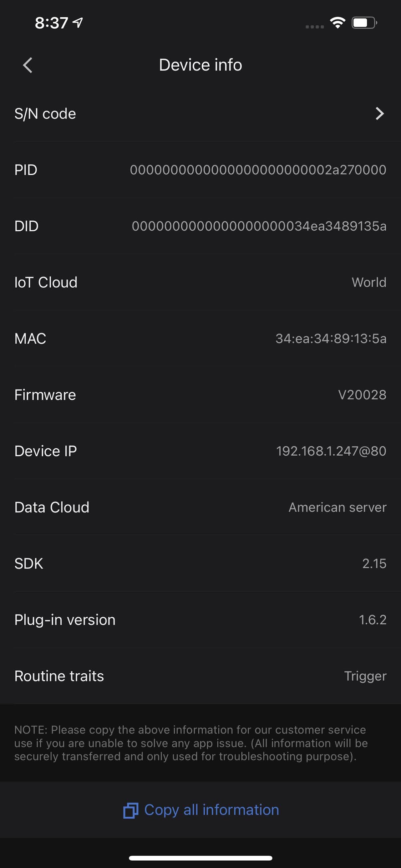Select the PID value
Image resolution: width=401 pixels, height=868 pixels.
pyautogui.click(x=258, y=170)
